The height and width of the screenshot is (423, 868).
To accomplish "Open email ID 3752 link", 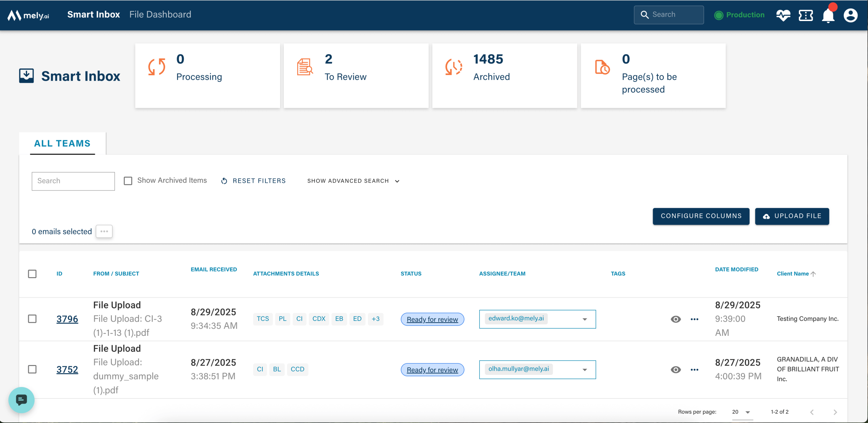I will 67,369.
